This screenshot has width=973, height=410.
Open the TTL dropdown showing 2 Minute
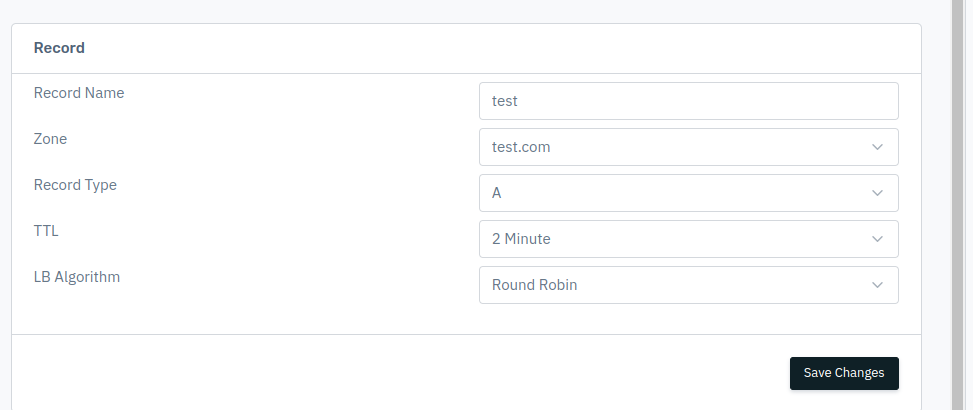click(x=688, y=239)
